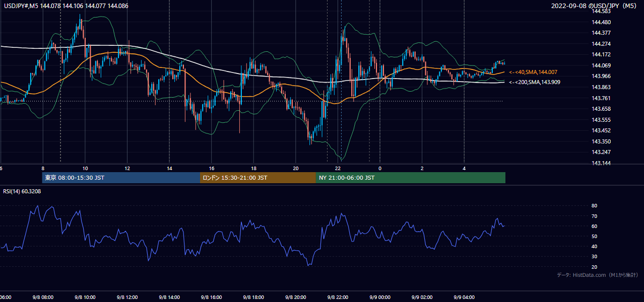
Task: Click price axis value 144.069
Action: [602, 65]
